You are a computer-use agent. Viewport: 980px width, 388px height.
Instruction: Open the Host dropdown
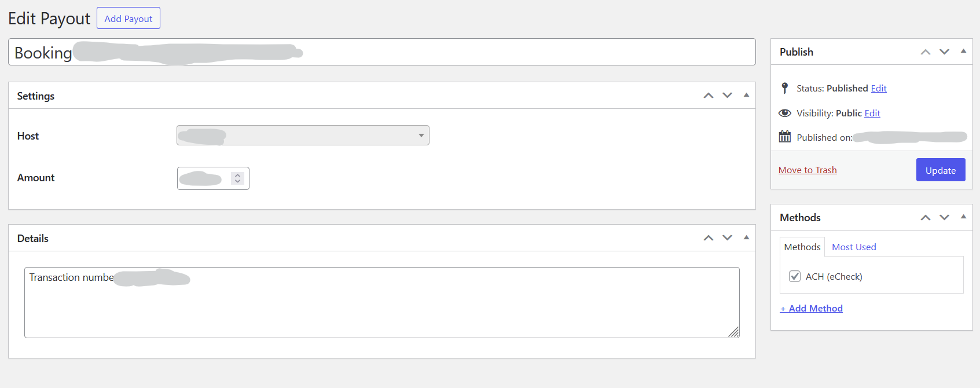pyautogui.click(x=303, y=136)
